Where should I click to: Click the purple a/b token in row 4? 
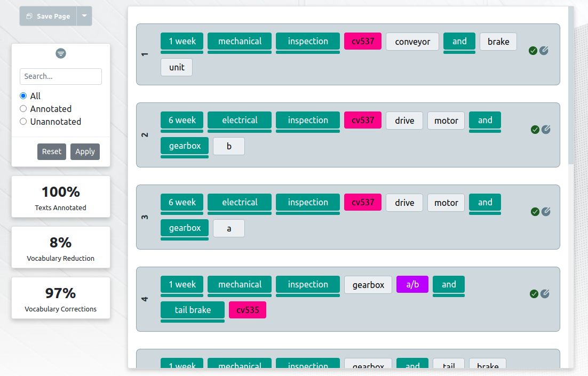(x=412, y=284)
